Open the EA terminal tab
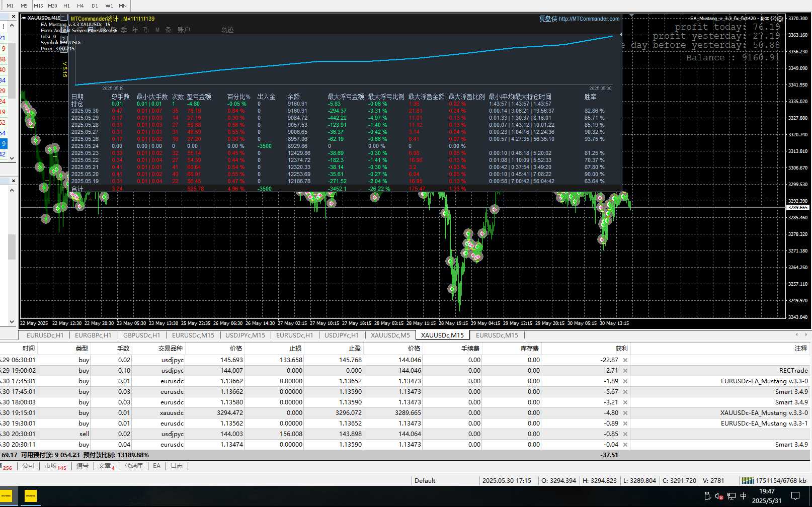This screenshot has height=507, width=812. pyautogui.click(x=156, y=466)
